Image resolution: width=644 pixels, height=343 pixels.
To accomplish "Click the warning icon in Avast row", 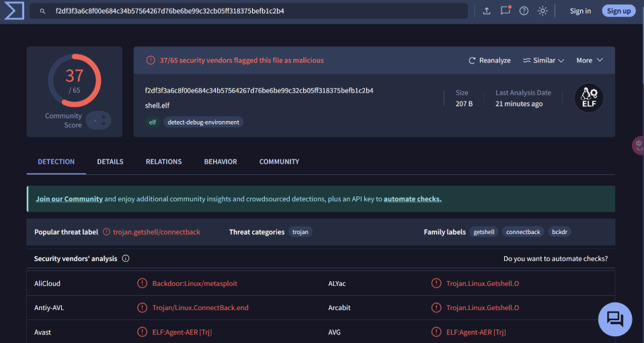I will tap(142, 332).
